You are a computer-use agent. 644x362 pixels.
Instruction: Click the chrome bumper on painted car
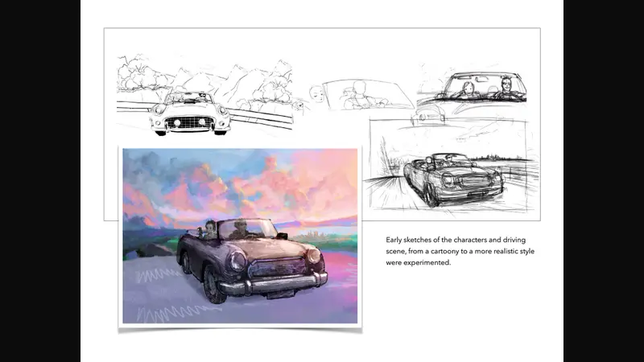tap(274, 284)
